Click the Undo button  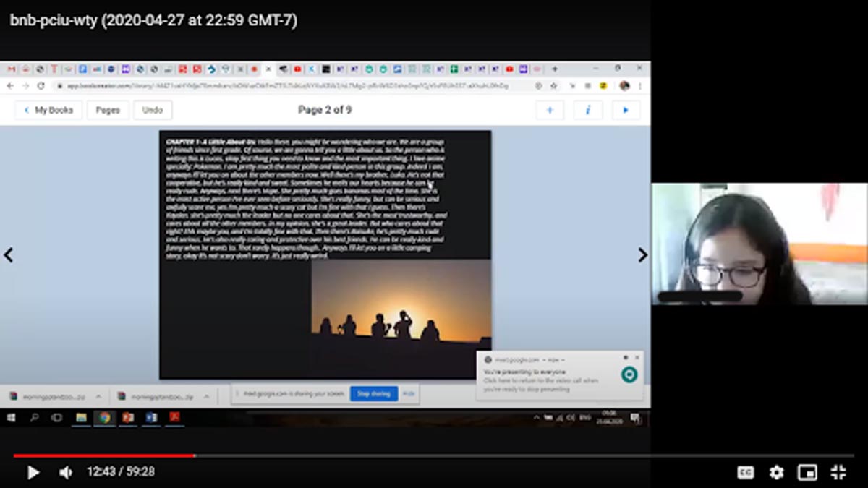point(153,110)
